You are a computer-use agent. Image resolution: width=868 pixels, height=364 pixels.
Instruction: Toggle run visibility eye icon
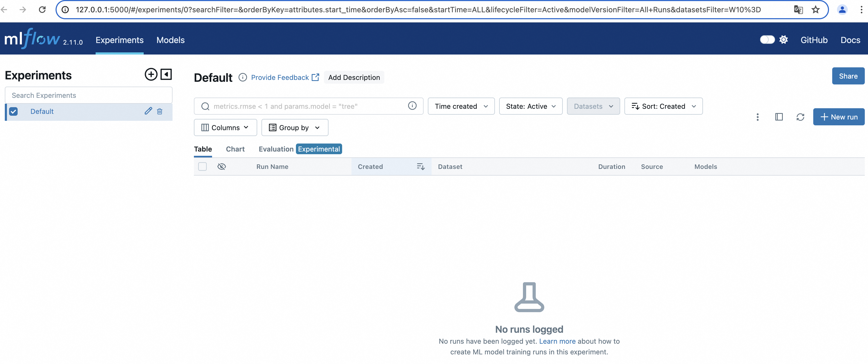click(x=221, y=166)
